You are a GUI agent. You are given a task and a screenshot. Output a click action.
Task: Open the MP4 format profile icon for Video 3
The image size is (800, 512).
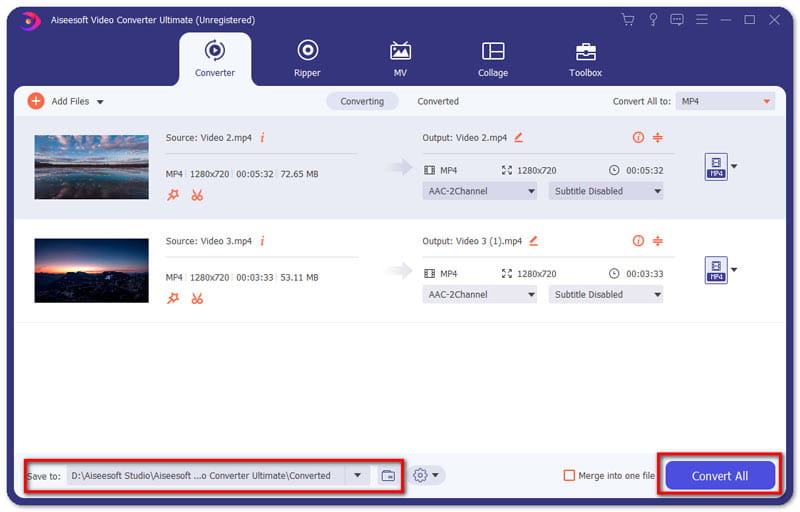pyautogui.click(x=716, y=270)
